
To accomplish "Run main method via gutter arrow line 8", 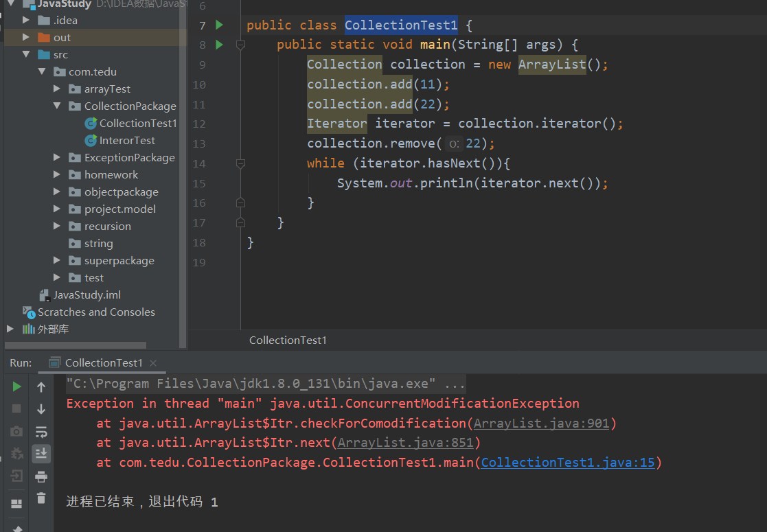I will pyautogui.click(x=219, y=45).
